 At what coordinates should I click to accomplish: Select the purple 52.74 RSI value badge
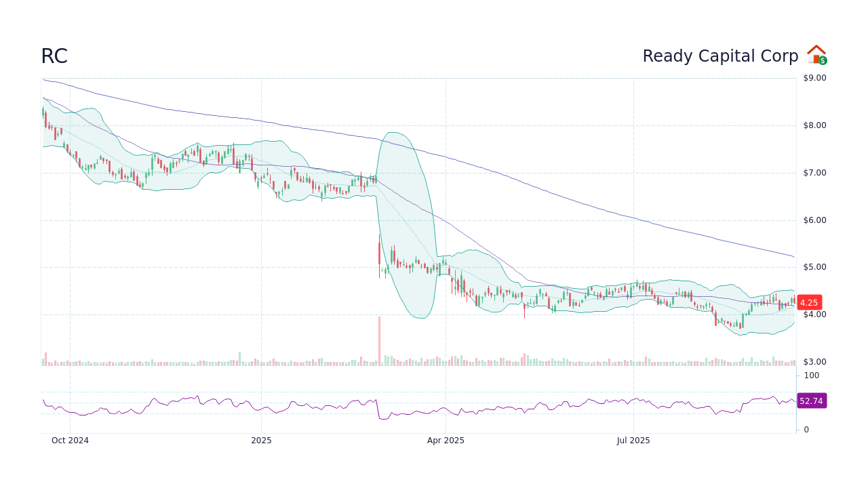[x=810, y=401]
